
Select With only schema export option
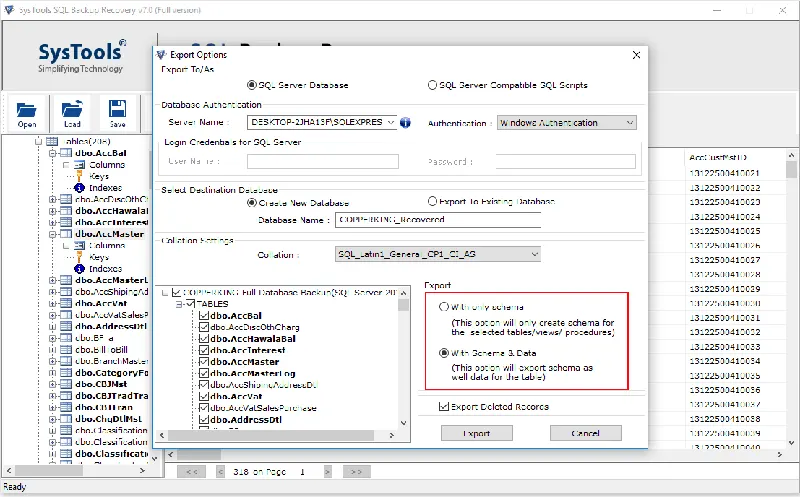[x=444, y=307]
